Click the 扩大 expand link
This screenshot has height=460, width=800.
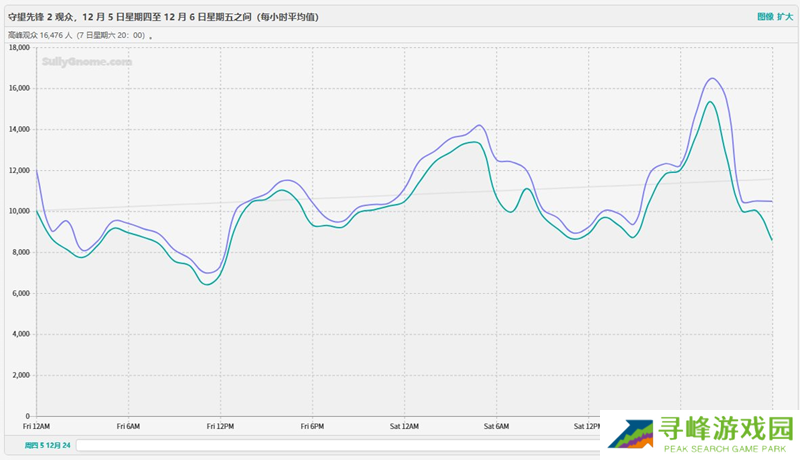(785, 17)
